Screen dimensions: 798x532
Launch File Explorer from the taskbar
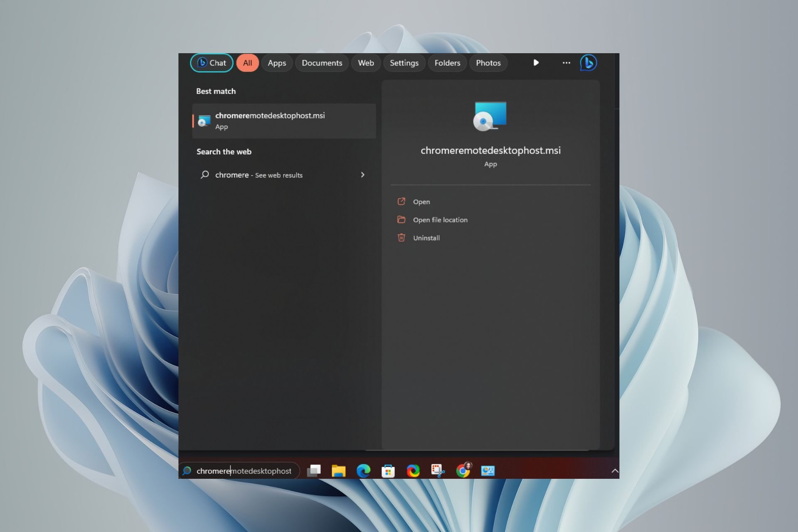(338, 470)
